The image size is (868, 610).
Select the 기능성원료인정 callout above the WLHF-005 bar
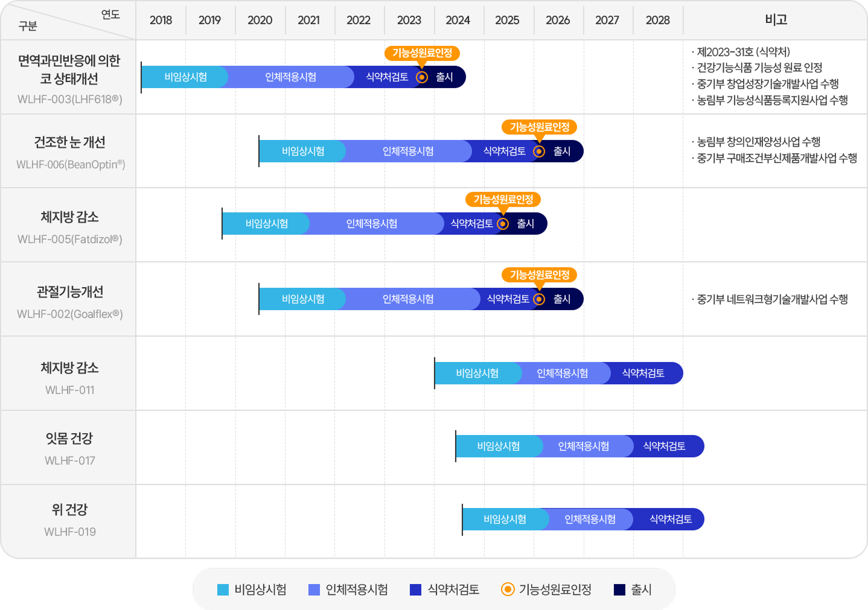pyautogui.click(x=503, y=199)
